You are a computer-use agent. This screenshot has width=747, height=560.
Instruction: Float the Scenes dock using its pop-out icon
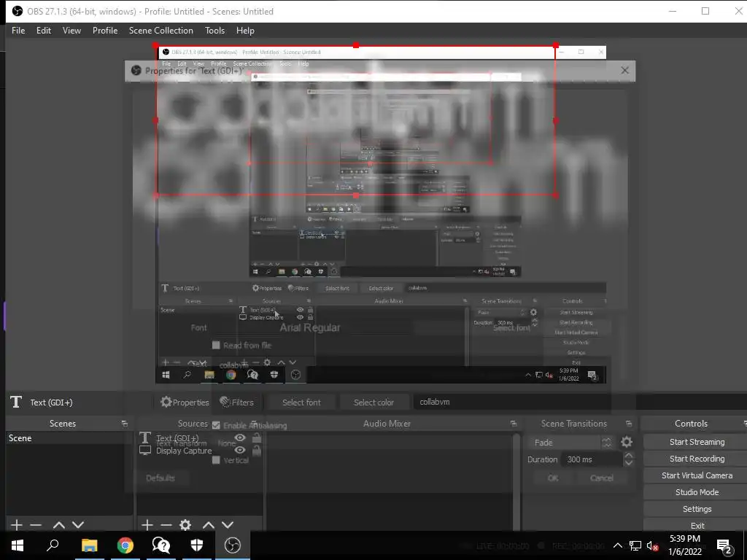coord(124,424)
